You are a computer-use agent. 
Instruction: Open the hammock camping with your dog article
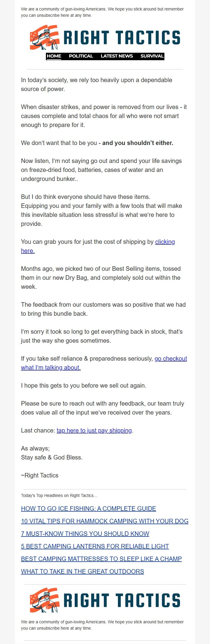point(104,521)
